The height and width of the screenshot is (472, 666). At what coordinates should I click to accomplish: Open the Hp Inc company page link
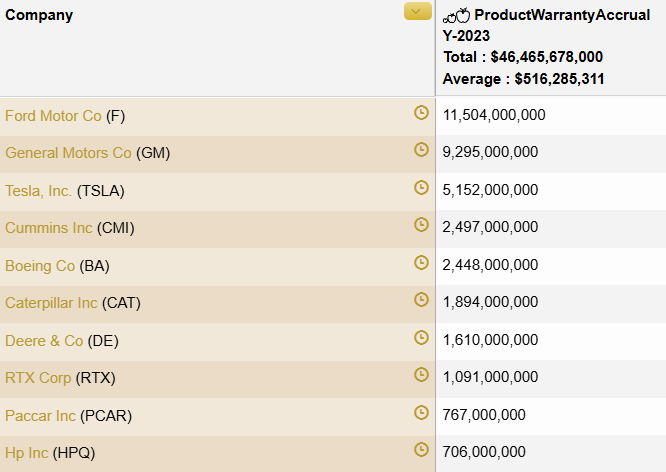(27, 453)
